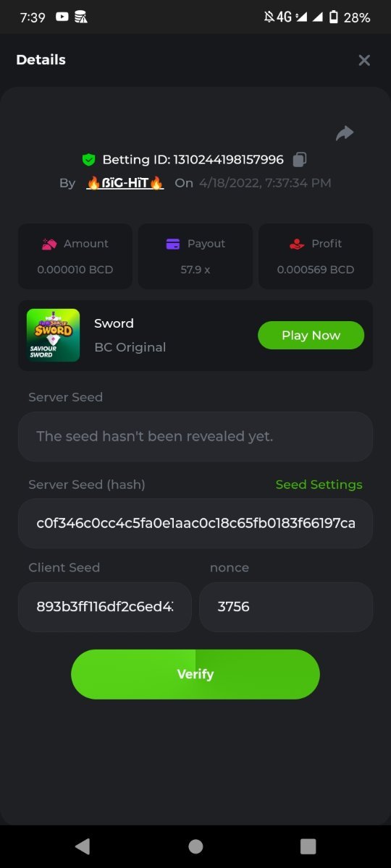This screenshot has height=868, width=391.
Task: Open the BiG-HiT user profile link
Action: (x=125, y=183)
